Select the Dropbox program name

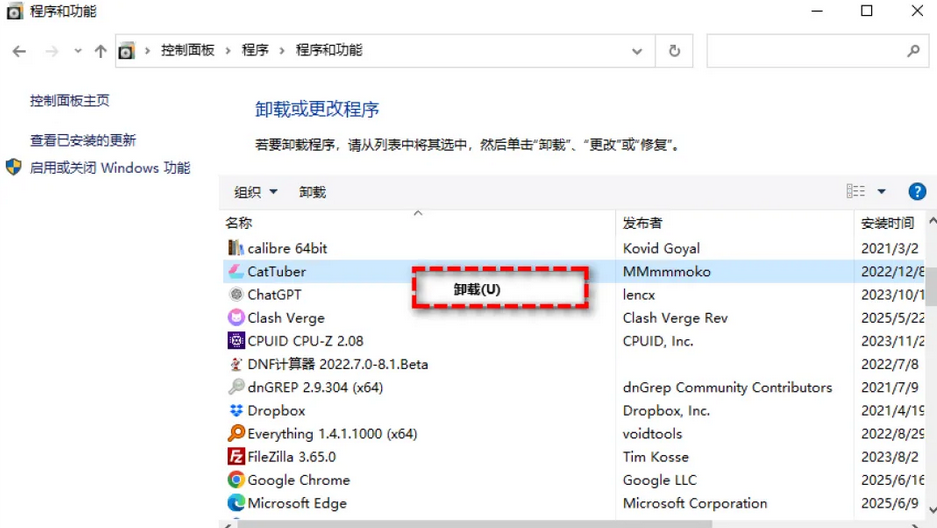[276, 410]
